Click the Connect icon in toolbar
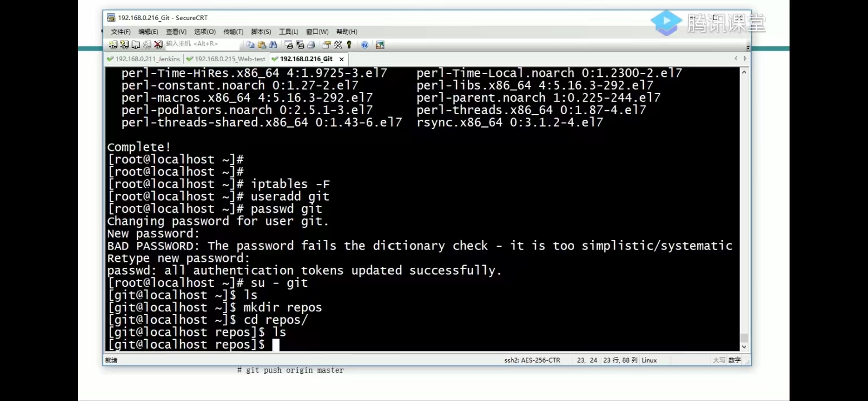 pyautogui.click(x=113, y=45)
